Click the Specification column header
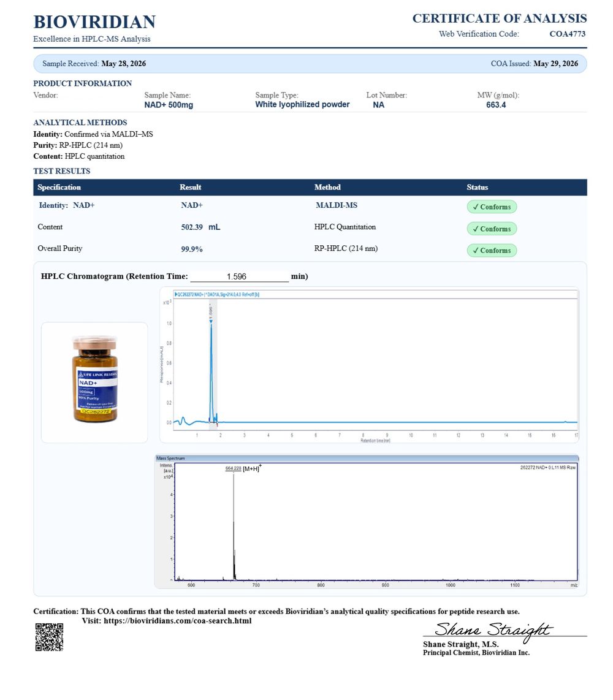 [x=59, y=187]
